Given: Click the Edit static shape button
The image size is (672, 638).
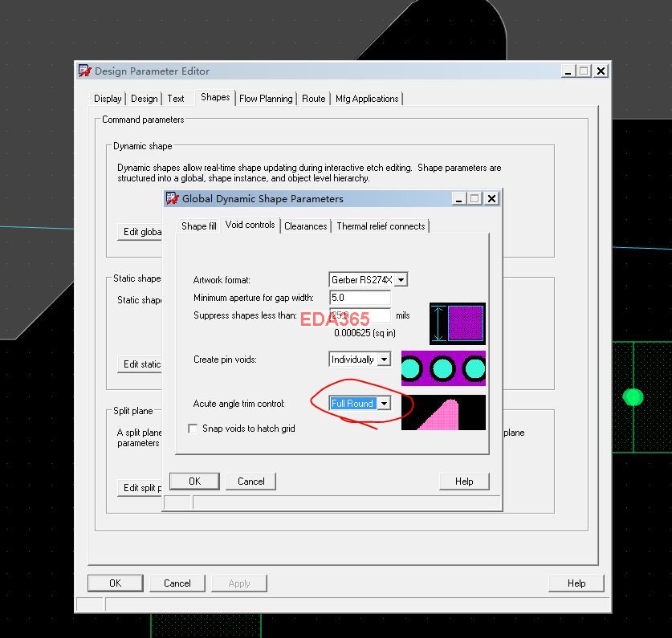Looking at the screenshot, I should click(x=141, y=364).
